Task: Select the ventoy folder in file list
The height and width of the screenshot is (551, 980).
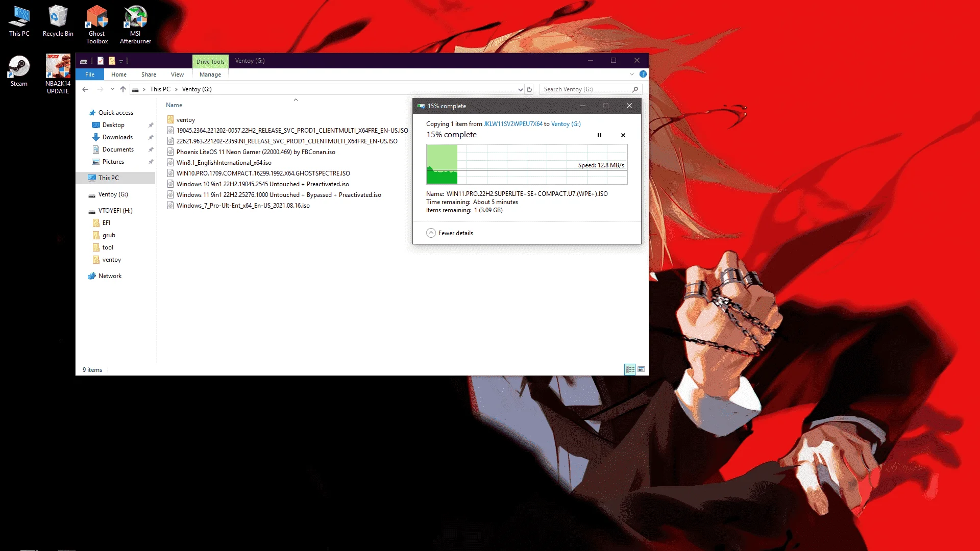Action: point(186,120)
